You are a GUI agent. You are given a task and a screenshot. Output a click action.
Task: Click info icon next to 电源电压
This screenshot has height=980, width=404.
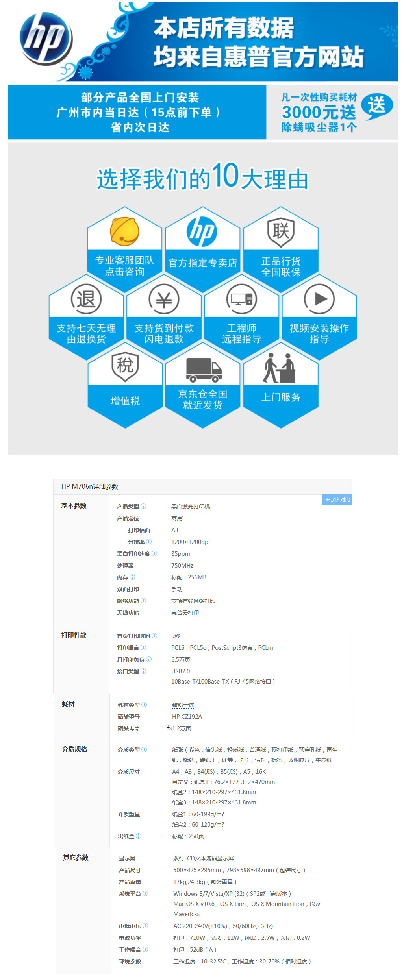145,926
